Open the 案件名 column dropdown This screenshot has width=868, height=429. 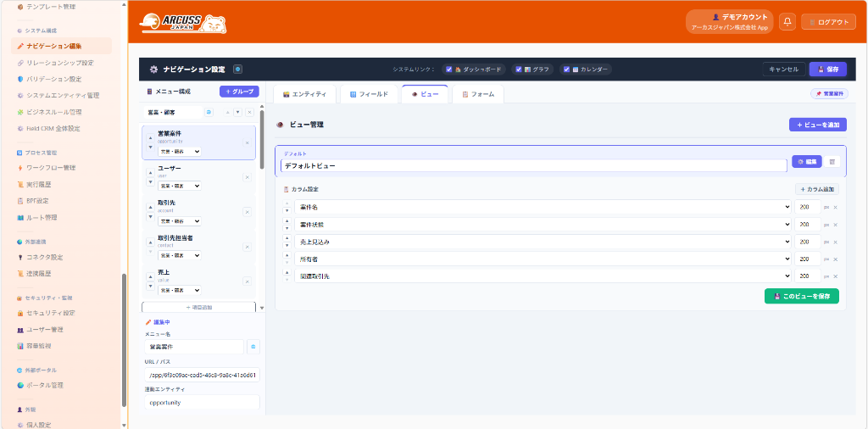click(x=542, y=207)
